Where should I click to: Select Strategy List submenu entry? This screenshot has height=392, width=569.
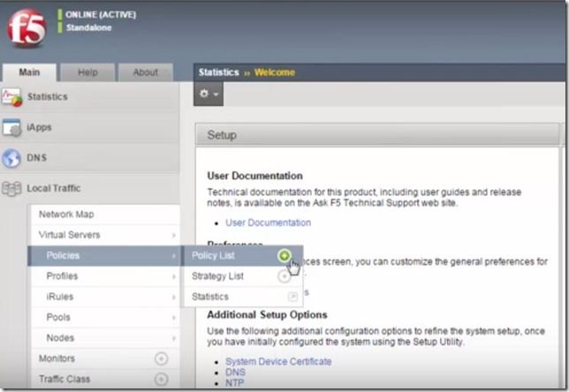tap(217, 276)
